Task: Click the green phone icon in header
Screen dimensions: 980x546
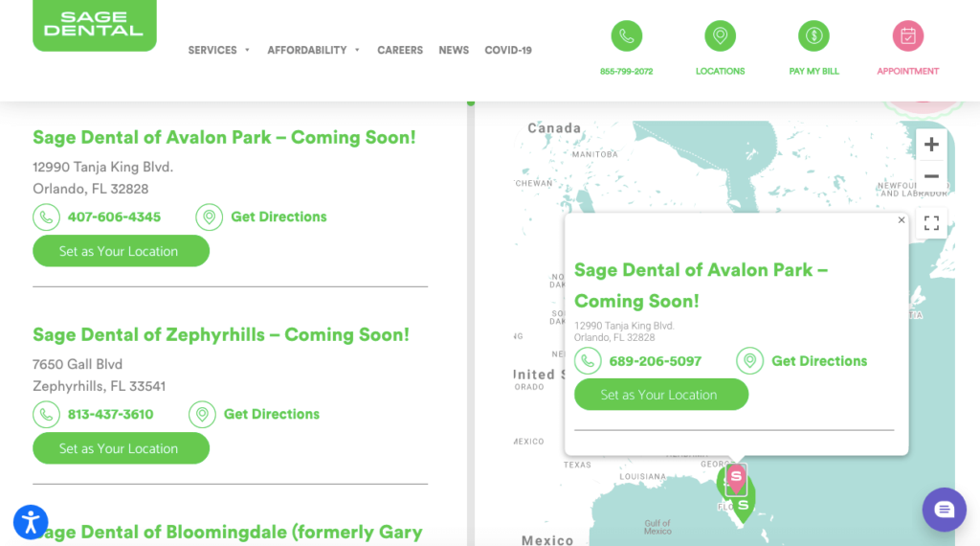Action: coord(626,36)
